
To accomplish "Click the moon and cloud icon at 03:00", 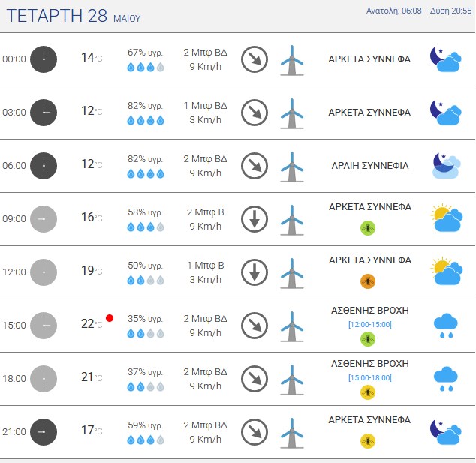I will click(x=446, y=113).
